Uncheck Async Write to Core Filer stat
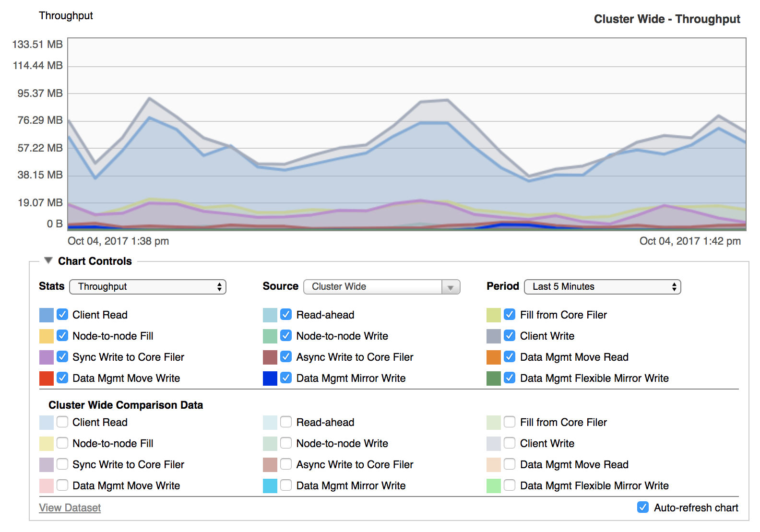Screen dimensions: 760x532 286,357
